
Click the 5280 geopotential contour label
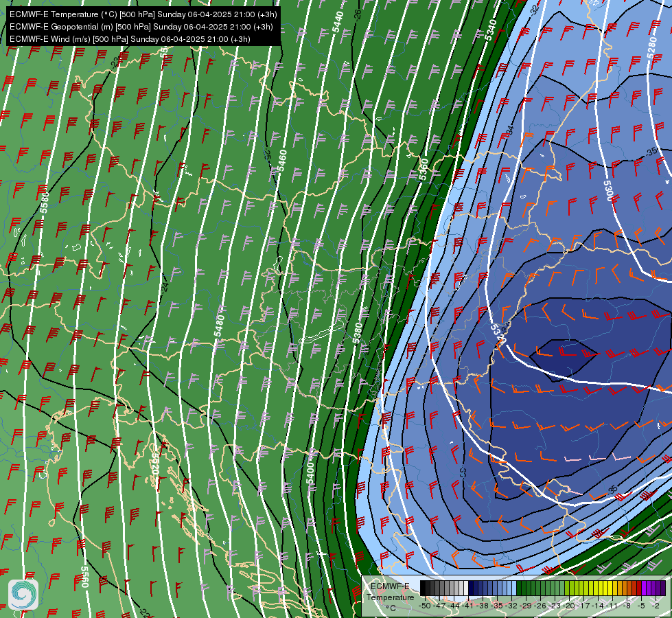(651, 49)
